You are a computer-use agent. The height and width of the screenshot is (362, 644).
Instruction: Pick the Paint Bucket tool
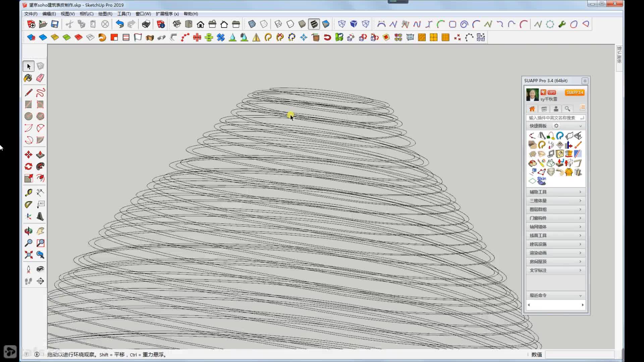(28, 78)
